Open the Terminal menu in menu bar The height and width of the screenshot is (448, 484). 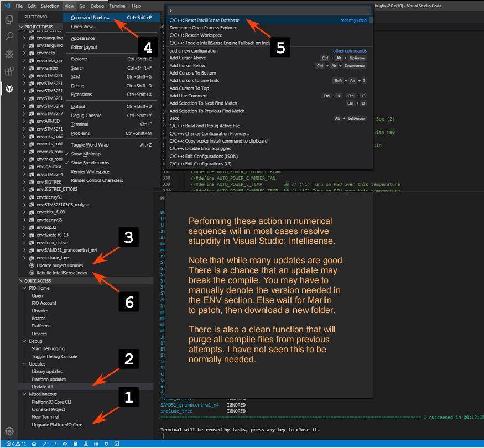tap(117, 6)
